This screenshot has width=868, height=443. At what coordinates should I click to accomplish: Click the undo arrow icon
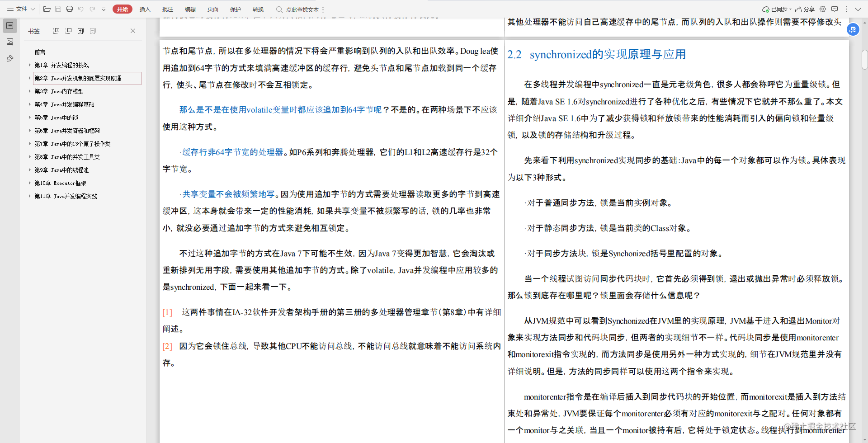pos(81,9)
